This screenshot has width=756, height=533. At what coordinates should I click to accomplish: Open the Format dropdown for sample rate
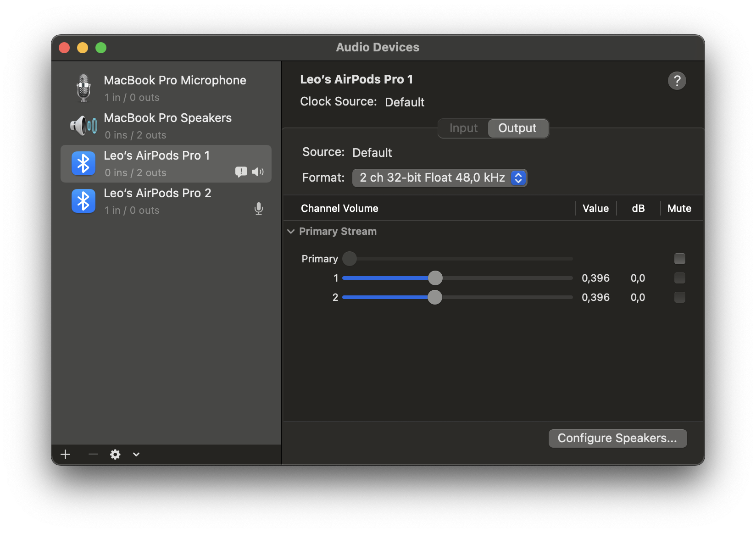tap(439, 178)
